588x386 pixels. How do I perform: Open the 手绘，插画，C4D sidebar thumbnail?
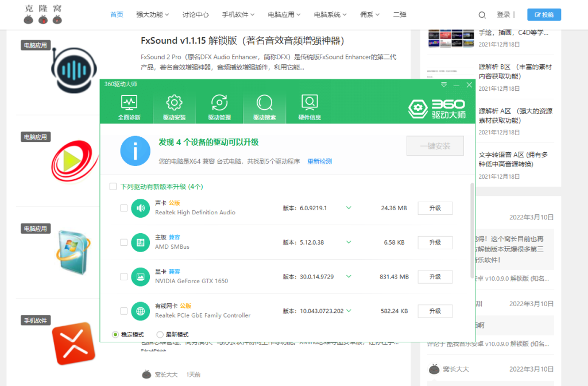tap(451, 38)
